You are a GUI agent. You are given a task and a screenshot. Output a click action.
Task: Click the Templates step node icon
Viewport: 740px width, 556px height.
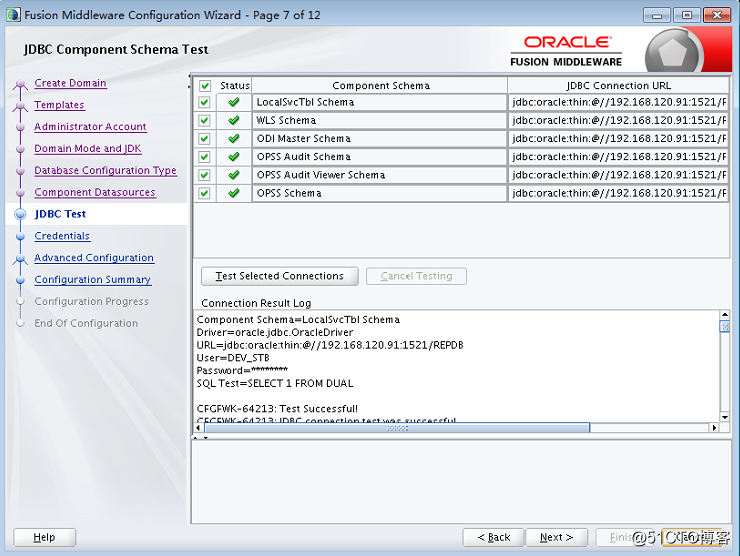click(x=20, y=106)
